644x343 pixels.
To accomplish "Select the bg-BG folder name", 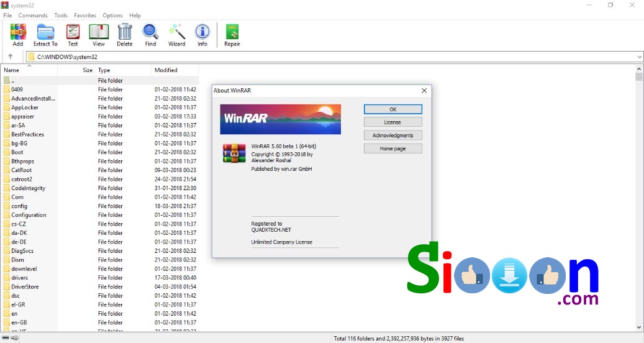I will coord(19,144).
